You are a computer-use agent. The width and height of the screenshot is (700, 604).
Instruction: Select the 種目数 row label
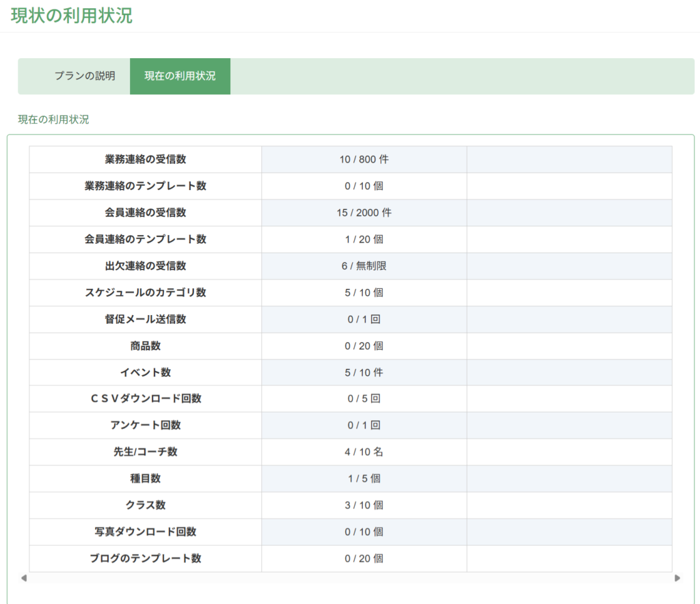tap(146, 478)
